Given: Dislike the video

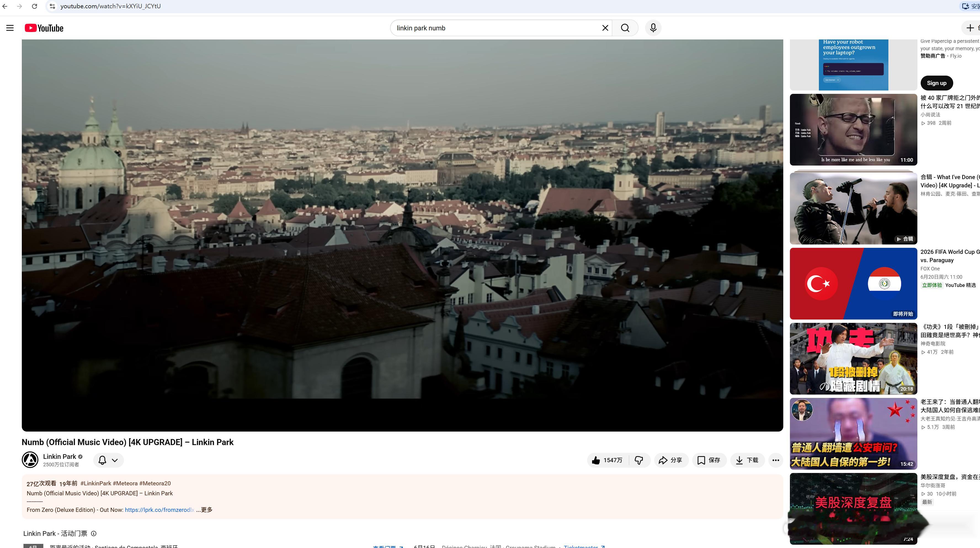Looking at the screenshot, I should click(x=639, y=460).
